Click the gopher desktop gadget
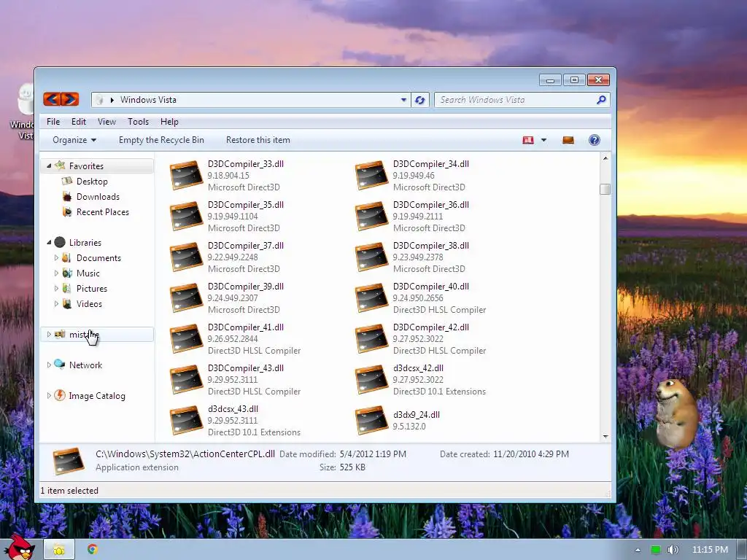 pos(676,413)
